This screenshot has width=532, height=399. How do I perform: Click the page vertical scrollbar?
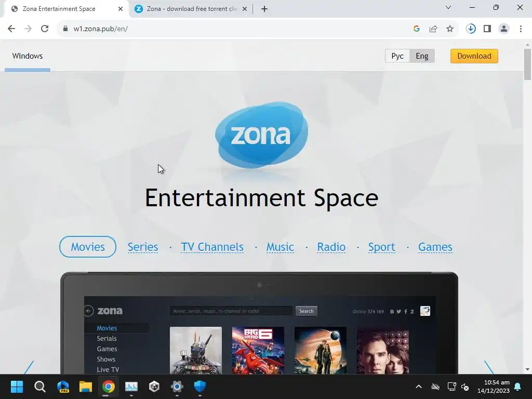coord(527,64)
